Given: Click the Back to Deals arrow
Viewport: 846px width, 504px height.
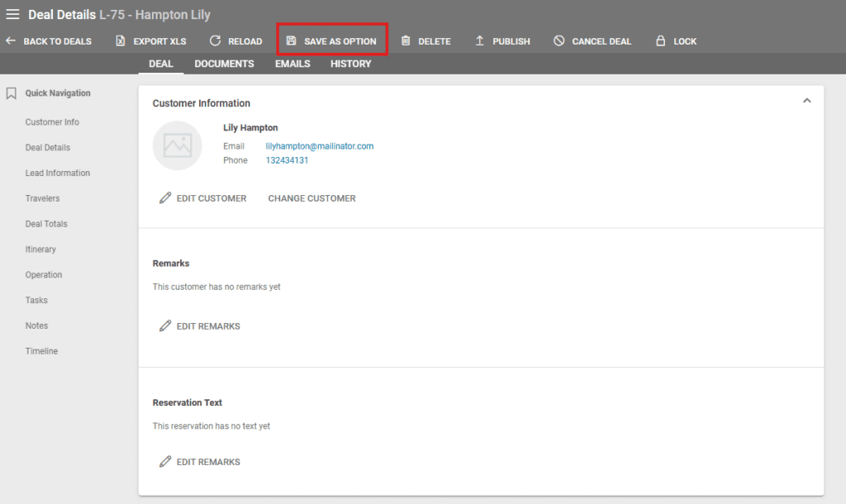Looking at the screenshot, I should tap(11, 40).
